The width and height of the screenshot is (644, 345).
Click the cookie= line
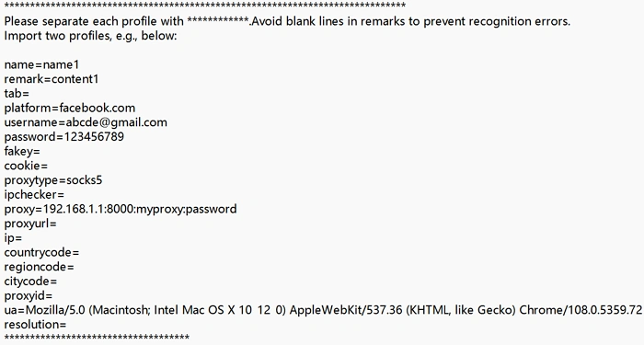(x=26, y=166)
